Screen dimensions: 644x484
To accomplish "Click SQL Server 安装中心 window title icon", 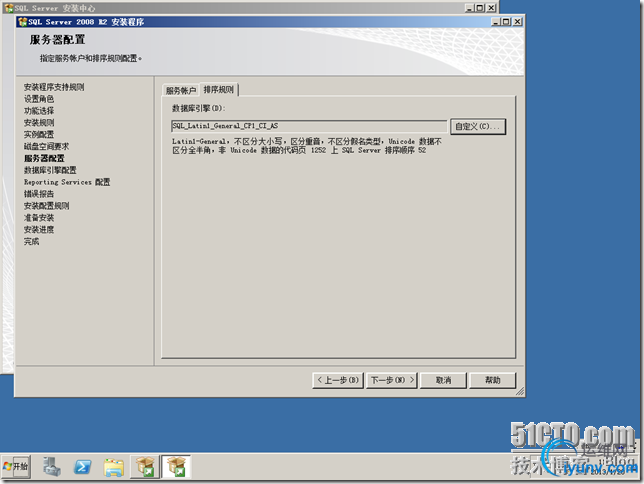I will click(x=9, y=8).
